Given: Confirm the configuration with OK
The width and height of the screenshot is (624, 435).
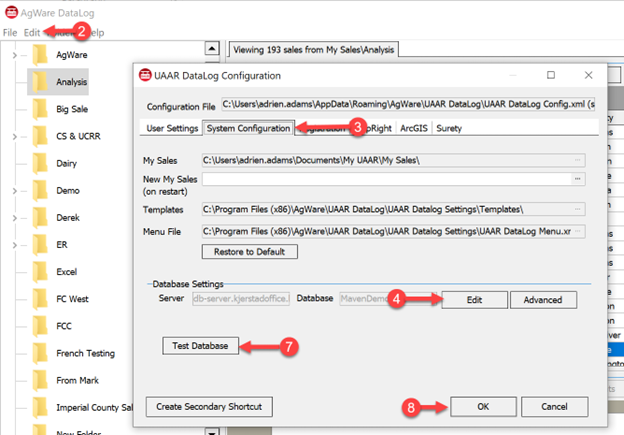Looking at the screenshot, I should click(483, 406).
